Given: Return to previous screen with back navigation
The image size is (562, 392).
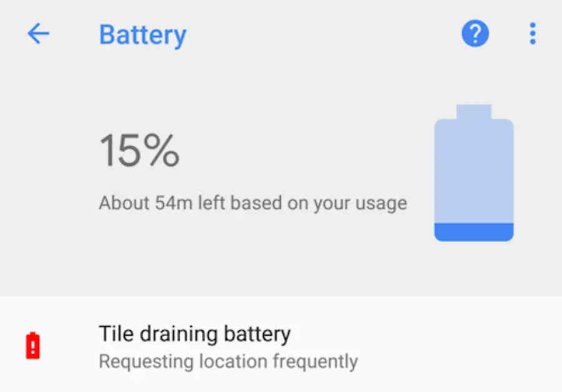Looking at the screenshot, I should 39,34.
